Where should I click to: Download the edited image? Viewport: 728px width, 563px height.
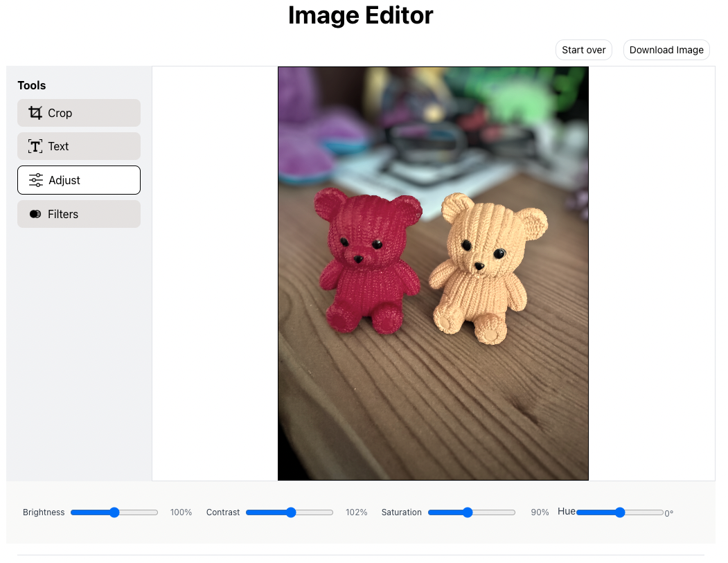[666, 49]
